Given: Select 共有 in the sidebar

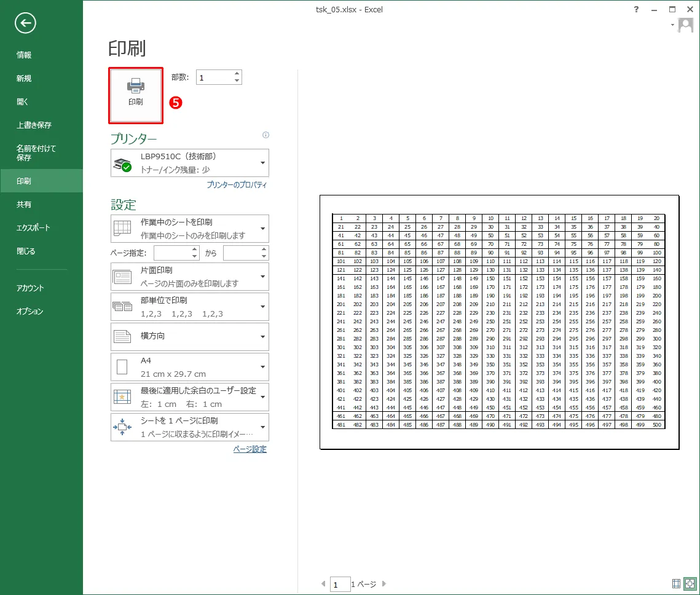Looking at the screenshot, I should click(42, 205).
